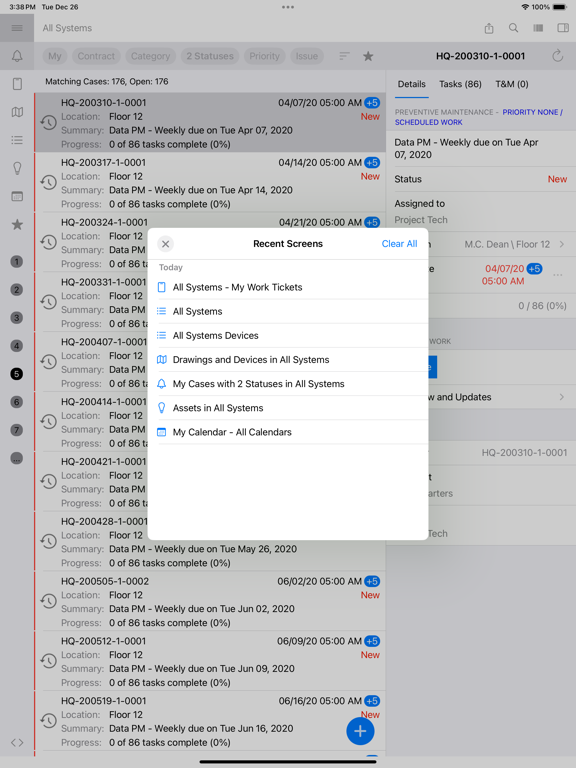Screen dimensions: 576x768
Task: Tap the +5 badge on HQ-200505-1-0002
Action: (372, 581)
